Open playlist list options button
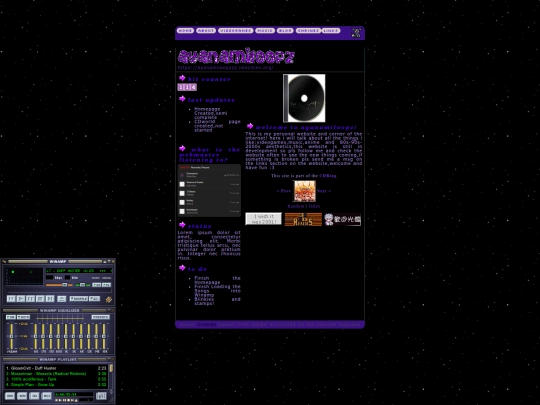The image size is (540, 405). click(101, 396)
